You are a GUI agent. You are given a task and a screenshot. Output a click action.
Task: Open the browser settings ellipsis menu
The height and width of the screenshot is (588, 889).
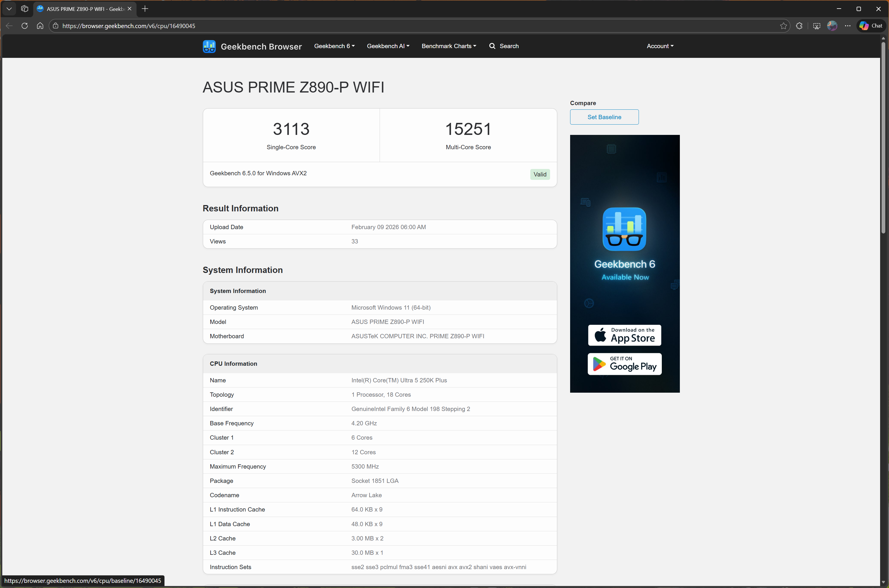tap(848, 25)
